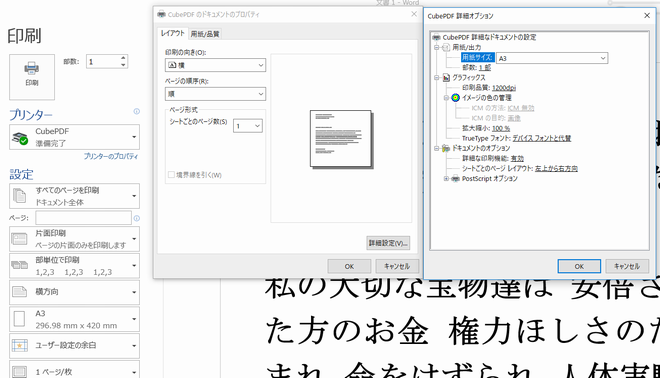
Task: Open the プリンターのプロパティ link
Action: pos(111,156)
